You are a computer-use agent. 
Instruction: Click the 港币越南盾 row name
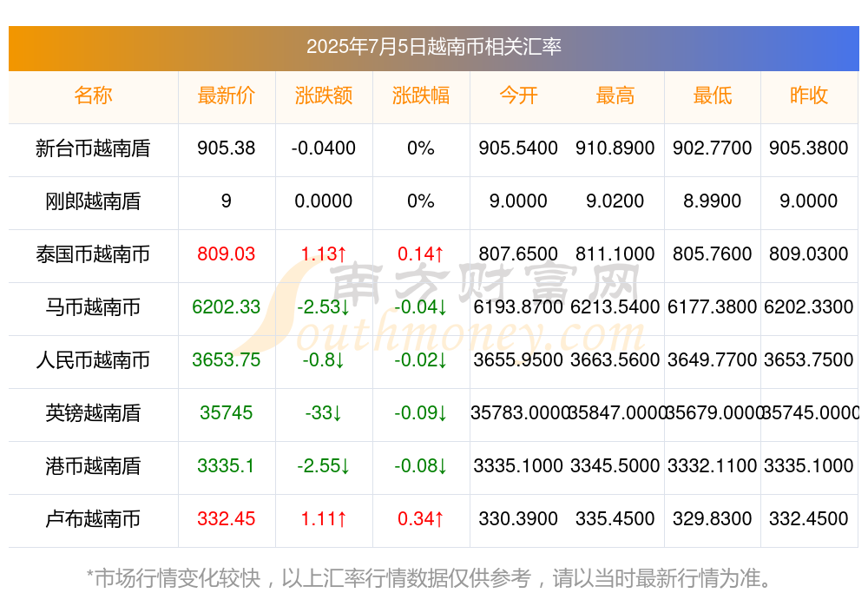(x=93, y=466)
